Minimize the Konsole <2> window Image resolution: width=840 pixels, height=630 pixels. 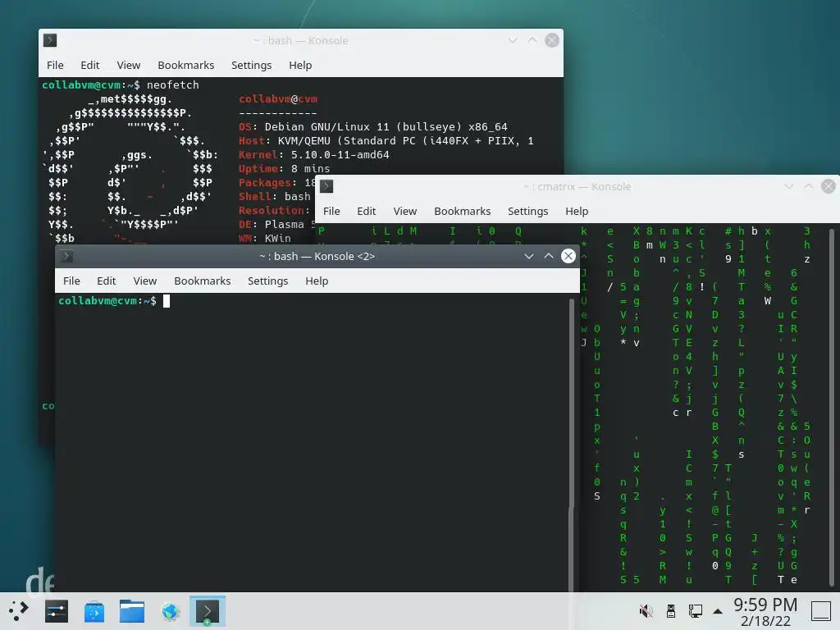529,256
